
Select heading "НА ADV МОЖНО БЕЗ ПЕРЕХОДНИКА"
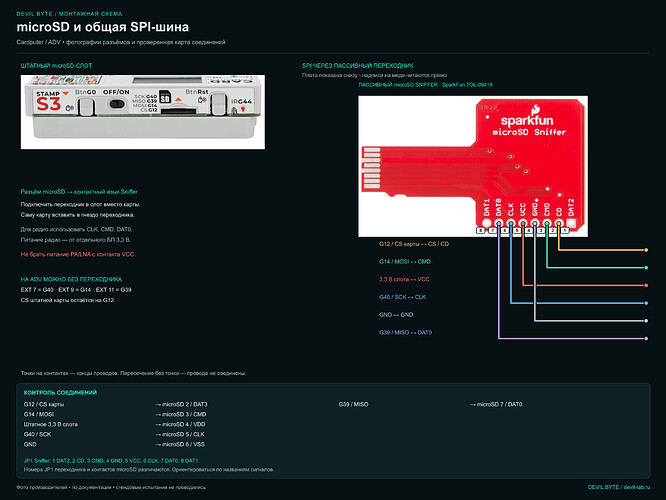71,280
